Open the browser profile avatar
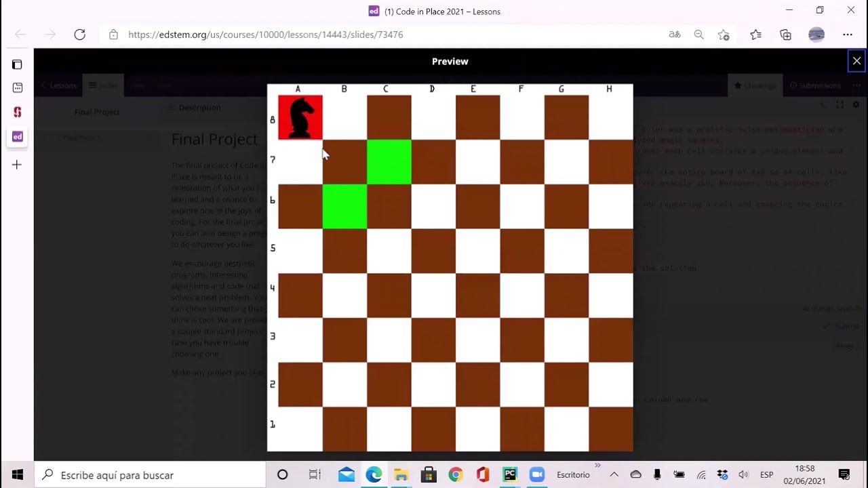 (816, 35)
